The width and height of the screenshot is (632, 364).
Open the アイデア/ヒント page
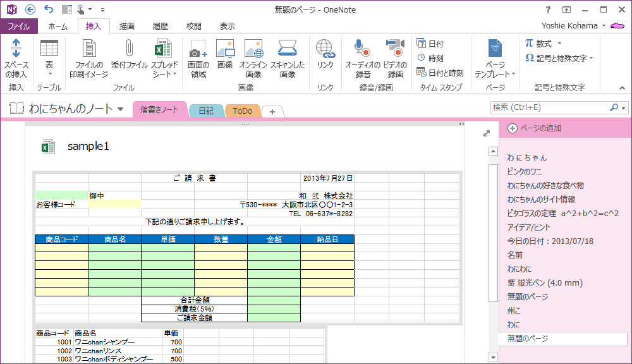pos(528,227)
